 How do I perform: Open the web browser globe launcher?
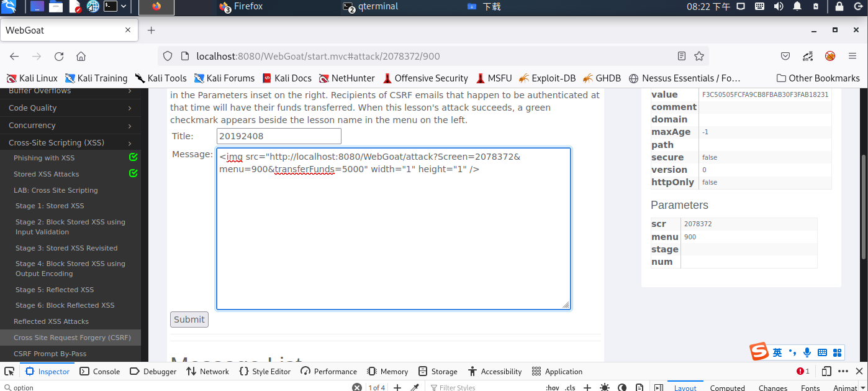tap(93, 7)
